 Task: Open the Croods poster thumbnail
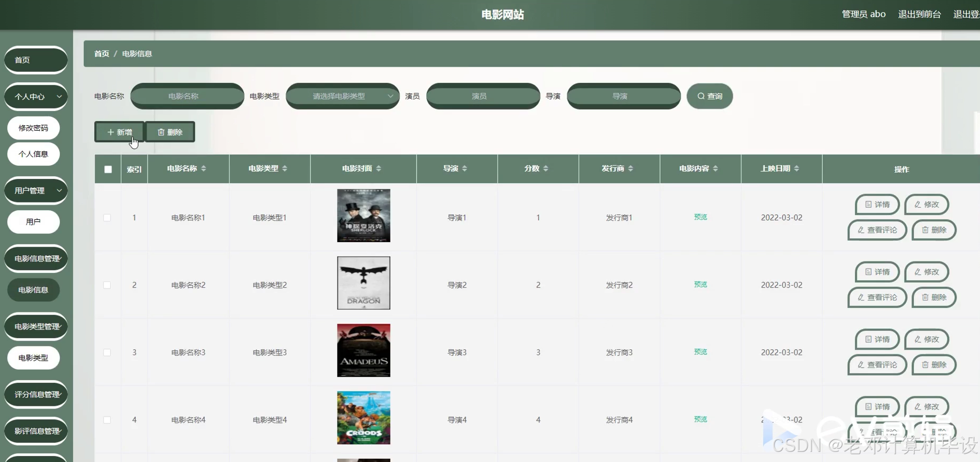point(364,418)
